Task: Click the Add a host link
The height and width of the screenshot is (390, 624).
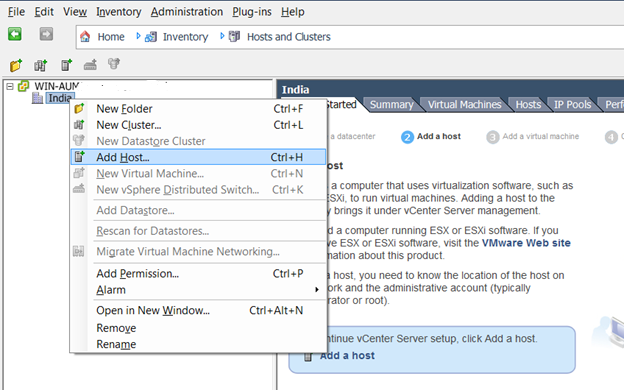Action: (x=347, y=355)
